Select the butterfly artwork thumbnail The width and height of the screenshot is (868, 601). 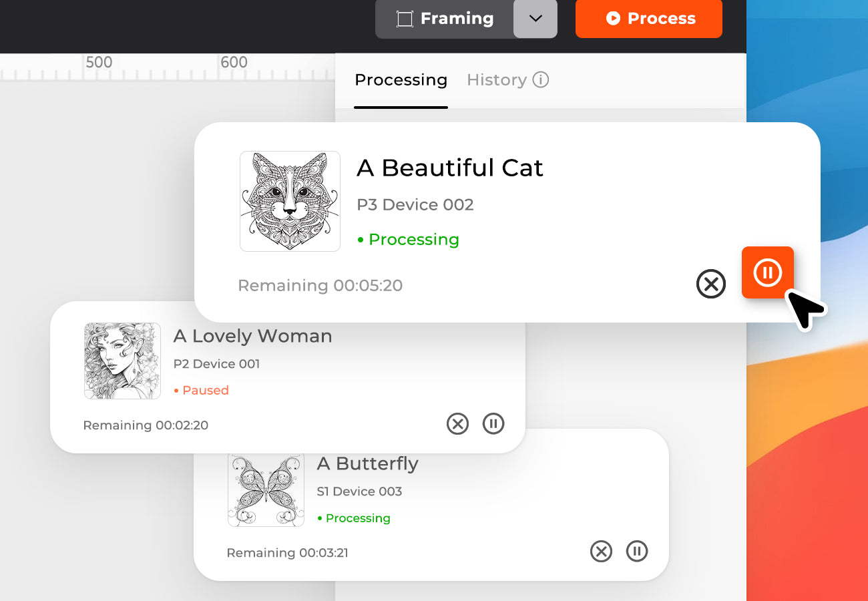266,490
